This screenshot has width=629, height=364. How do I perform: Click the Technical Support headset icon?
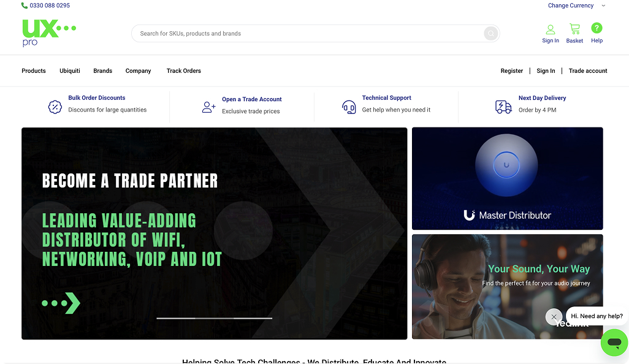(x=349, y=107)
